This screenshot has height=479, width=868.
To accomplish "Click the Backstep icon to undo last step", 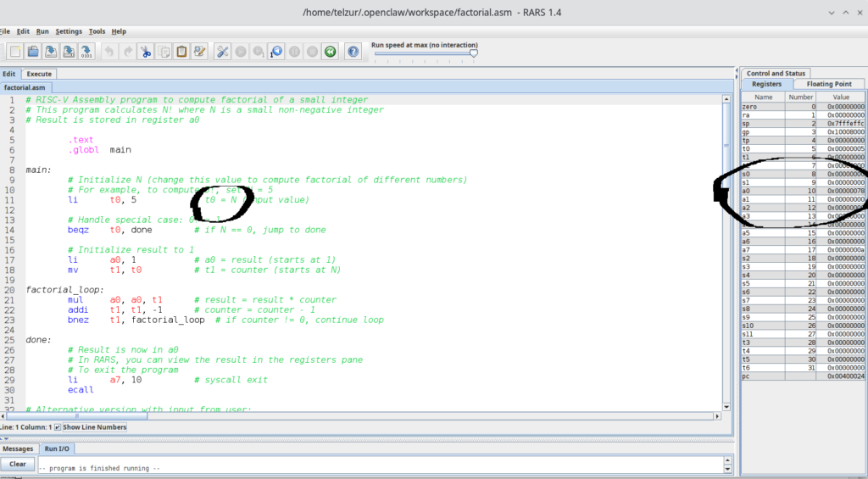I will tap(276, 52).
